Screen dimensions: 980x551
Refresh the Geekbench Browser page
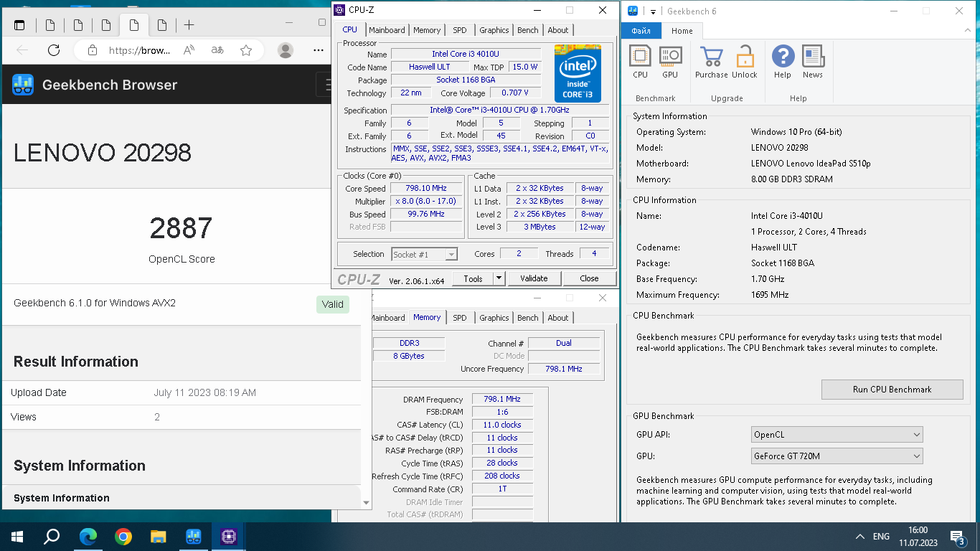tap(54, 50)
